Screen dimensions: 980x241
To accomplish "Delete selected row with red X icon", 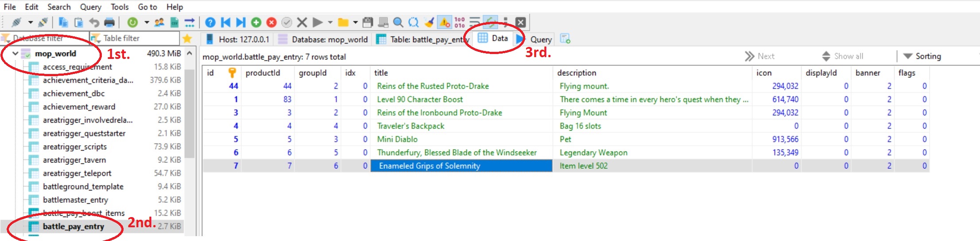I will (x=271, y=22).
